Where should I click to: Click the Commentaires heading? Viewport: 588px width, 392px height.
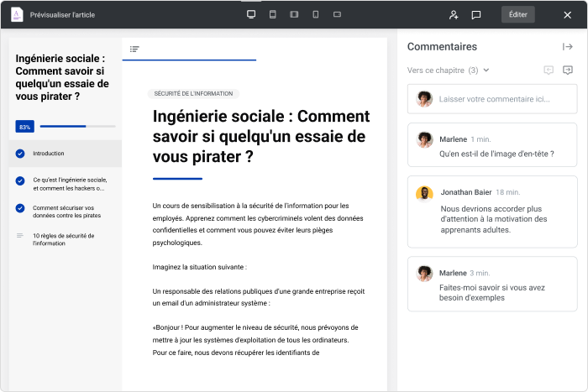442,46
